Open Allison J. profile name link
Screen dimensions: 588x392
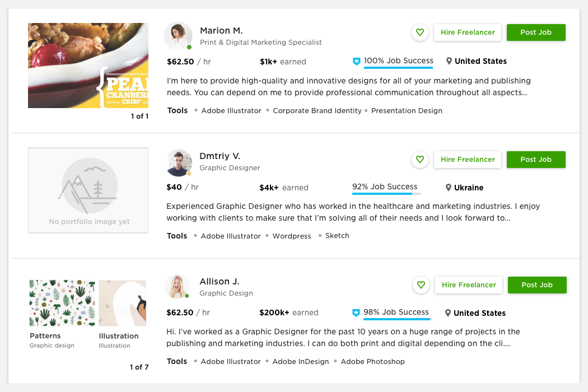(x=220, y=282)
